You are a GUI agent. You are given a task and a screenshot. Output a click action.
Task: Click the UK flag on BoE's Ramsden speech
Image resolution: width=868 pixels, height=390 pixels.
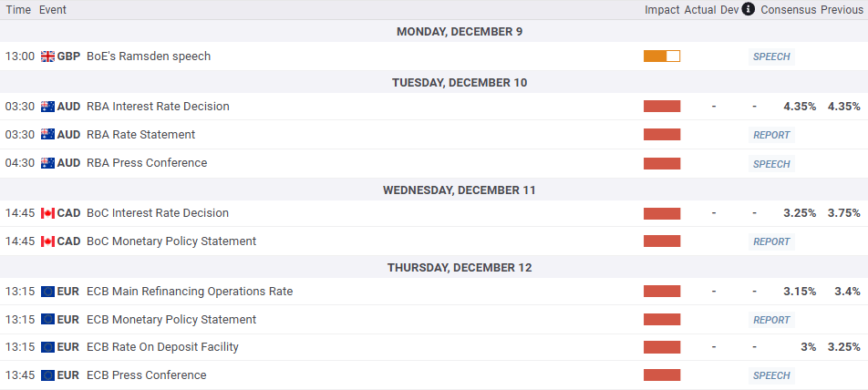[48, 56]
